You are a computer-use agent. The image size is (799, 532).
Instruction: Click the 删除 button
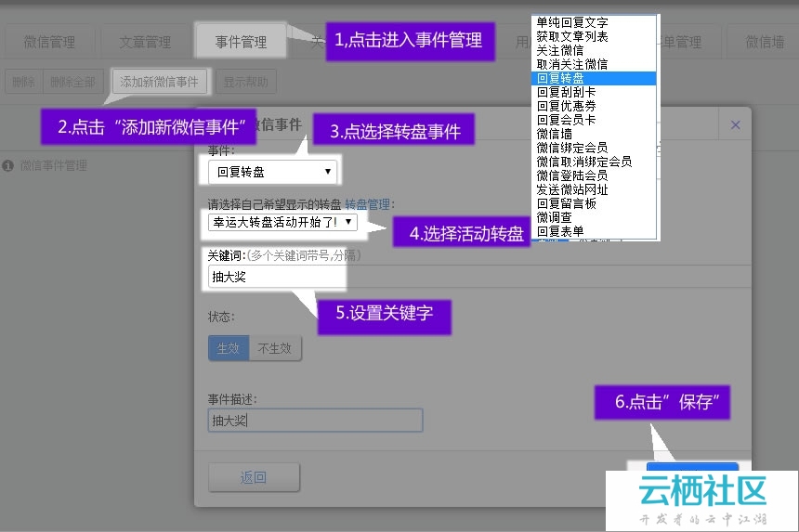[x=23, y=82]
